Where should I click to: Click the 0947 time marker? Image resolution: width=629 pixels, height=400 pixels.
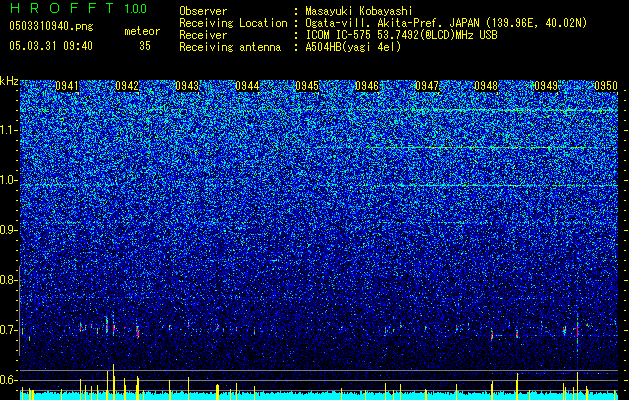click(x=427, y=86)
